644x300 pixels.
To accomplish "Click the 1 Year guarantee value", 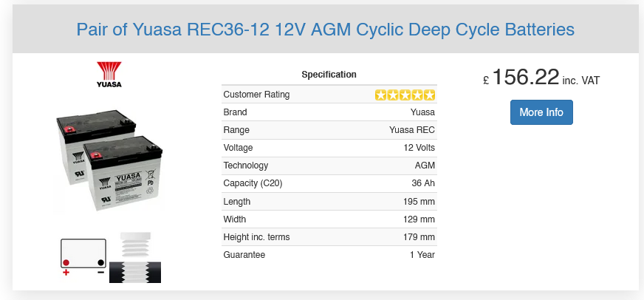I will pos(422,255).
